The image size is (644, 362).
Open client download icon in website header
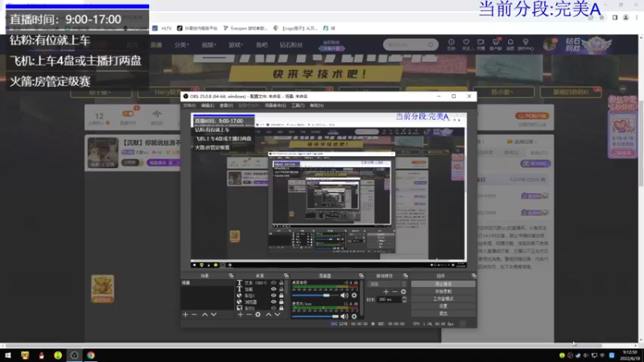[x=495, y=44]
